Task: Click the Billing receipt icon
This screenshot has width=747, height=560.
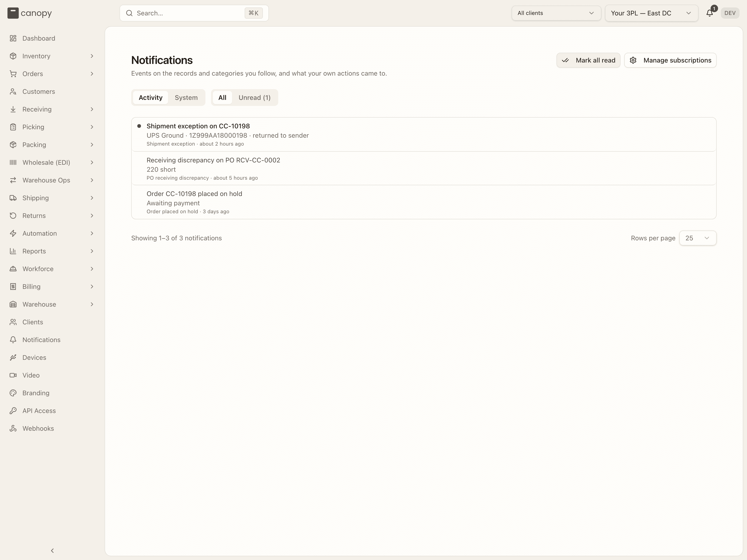Action: pos(13,287)
